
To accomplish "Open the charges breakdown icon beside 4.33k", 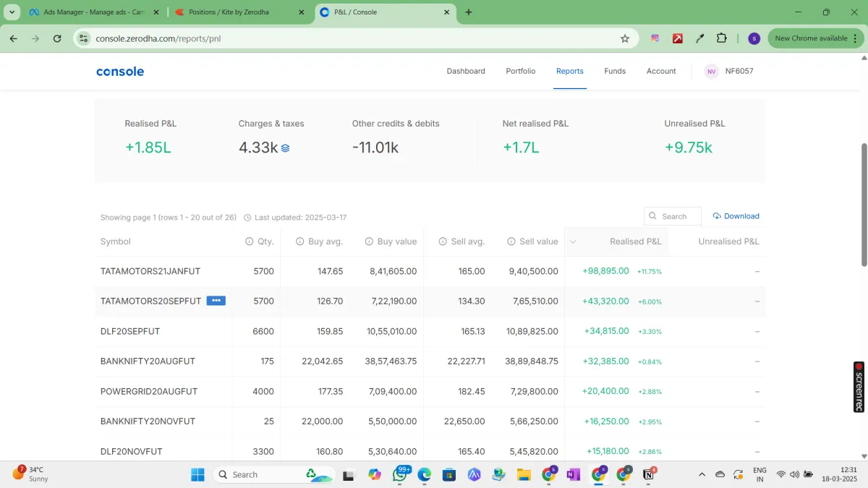I will pos(285,148).
